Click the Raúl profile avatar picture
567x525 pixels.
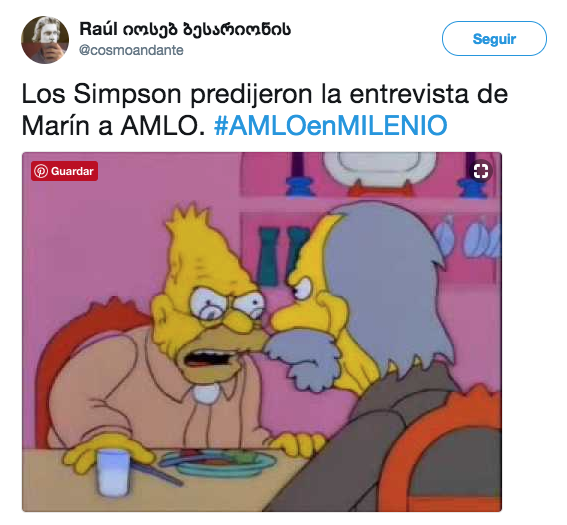pyautogui.click(x=45, y=39)
